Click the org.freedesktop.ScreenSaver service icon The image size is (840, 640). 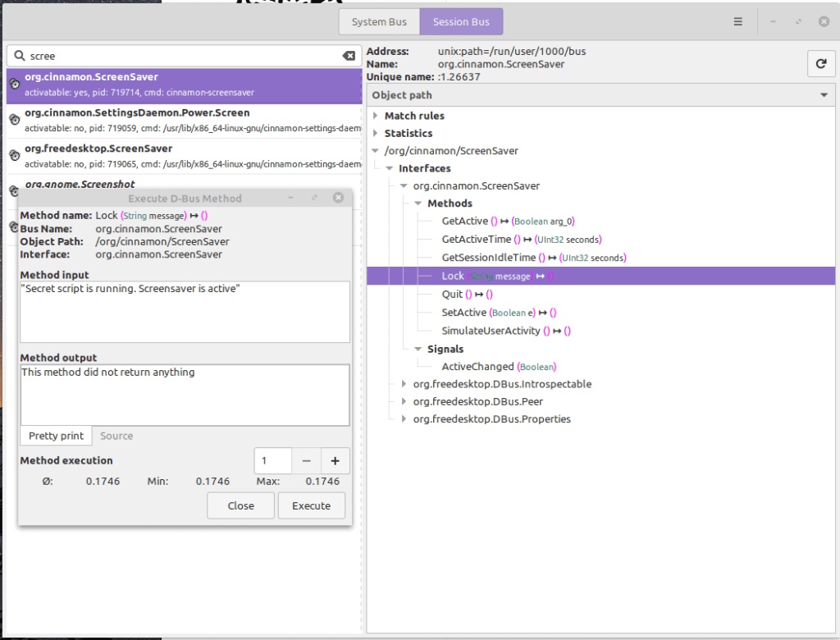(14, 155)
